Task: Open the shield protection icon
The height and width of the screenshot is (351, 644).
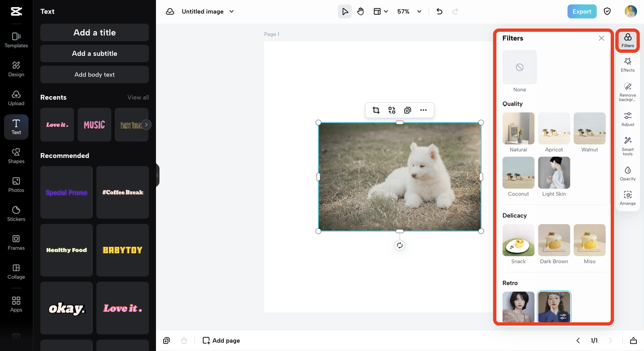Action: pos(607,12)
